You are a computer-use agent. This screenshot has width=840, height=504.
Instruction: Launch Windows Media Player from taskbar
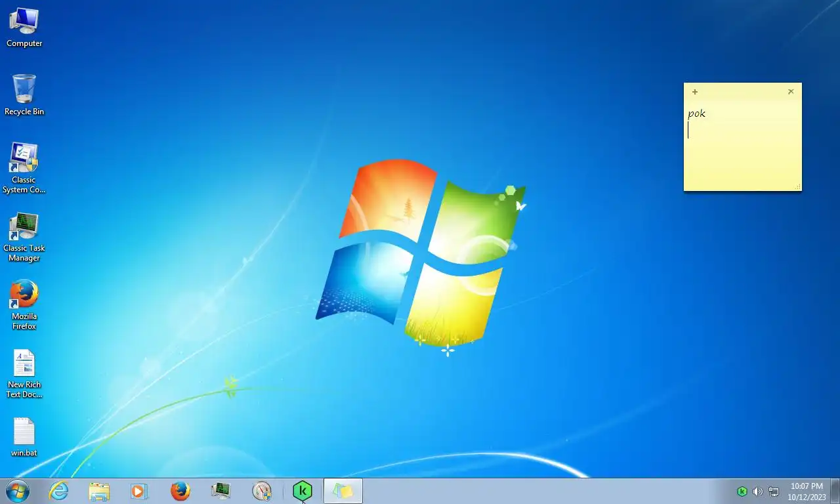pos(139,491)
